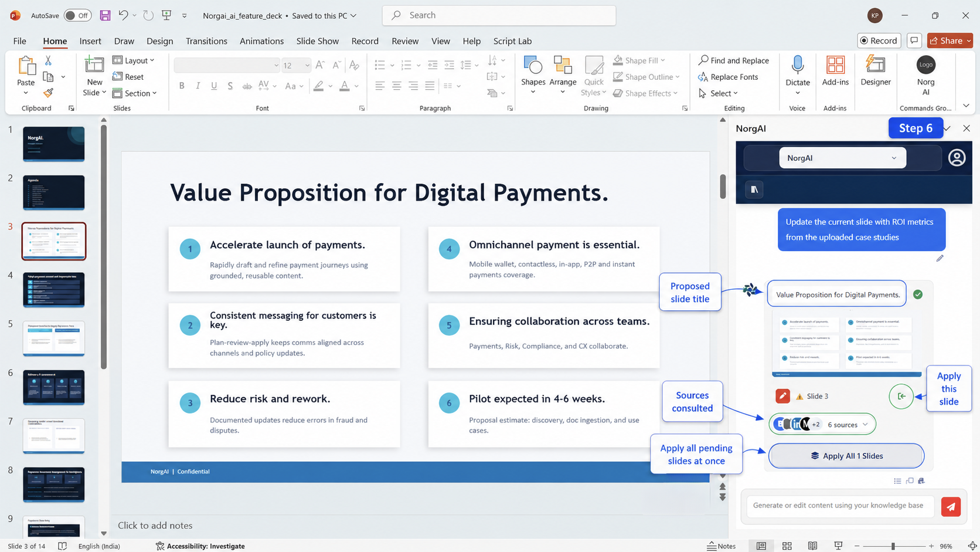Image resolution: width=980 pixels, height=552 pixels.
Task: Click the list icon below Apply All
Action: click(897, 481)
